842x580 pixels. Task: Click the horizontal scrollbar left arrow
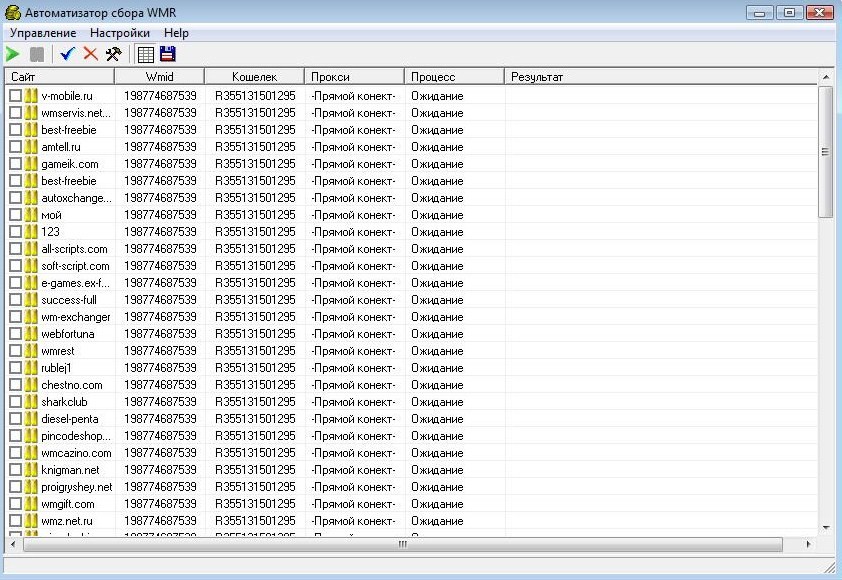coord(13,544)
